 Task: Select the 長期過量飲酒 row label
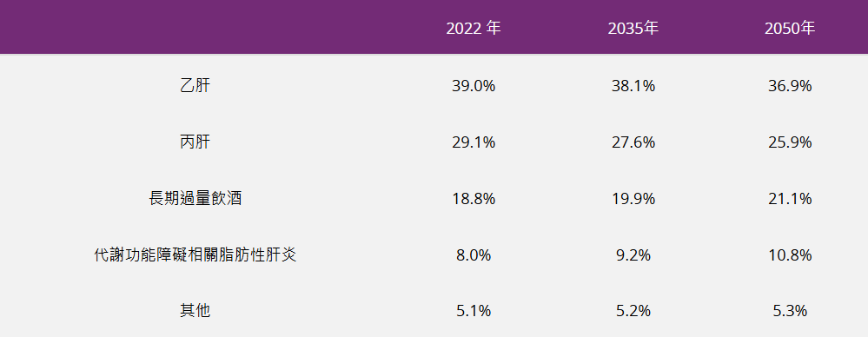(195, 199)
